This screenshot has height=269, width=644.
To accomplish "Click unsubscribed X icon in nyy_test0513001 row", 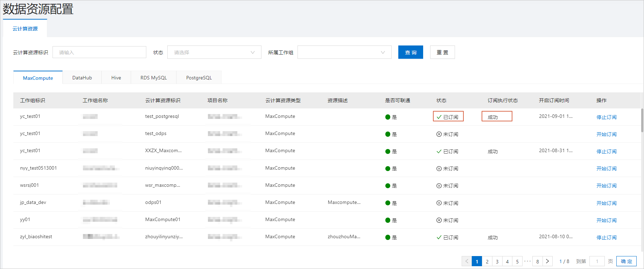I will click(439, 169).
